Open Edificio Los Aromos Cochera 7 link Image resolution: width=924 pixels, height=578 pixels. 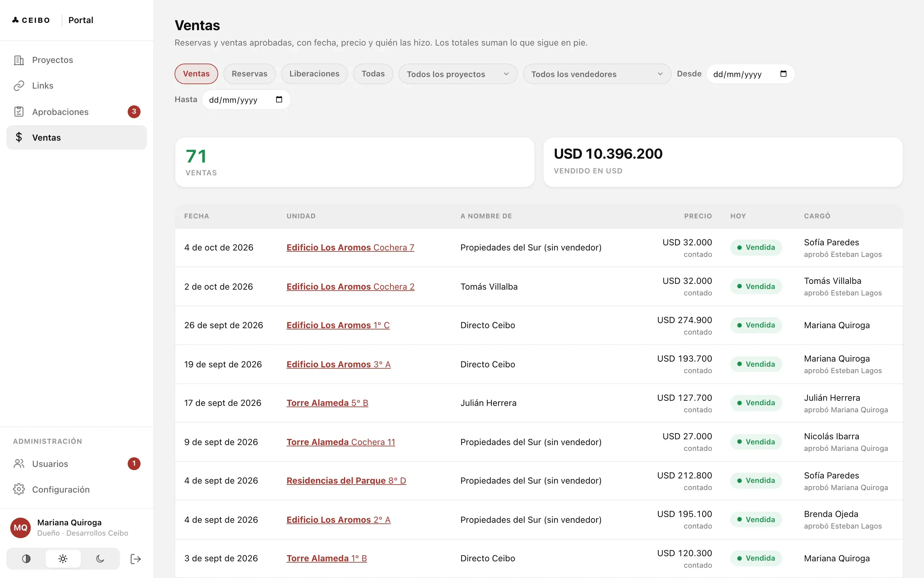tap(350, 247)
